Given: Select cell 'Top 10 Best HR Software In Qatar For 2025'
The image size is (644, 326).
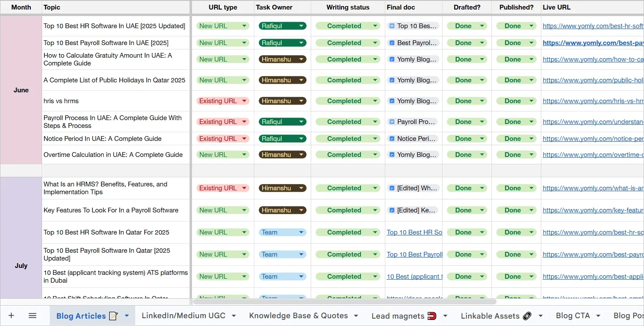Looking at the screenshot, I should tap(116, 232).
